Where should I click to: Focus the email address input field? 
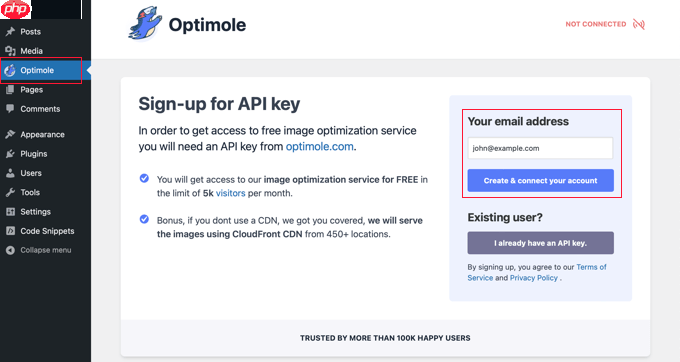click(x=540, y=148)
